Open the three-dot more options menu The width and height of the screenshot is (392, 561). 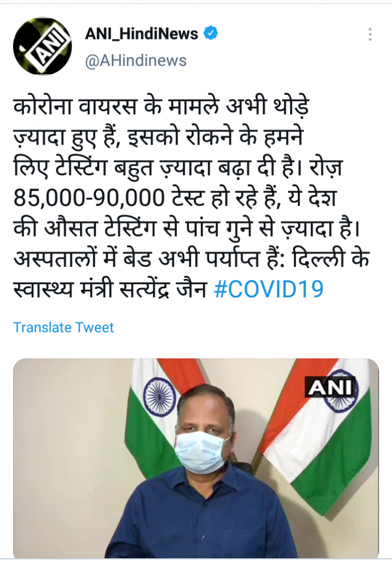point(370,35)
